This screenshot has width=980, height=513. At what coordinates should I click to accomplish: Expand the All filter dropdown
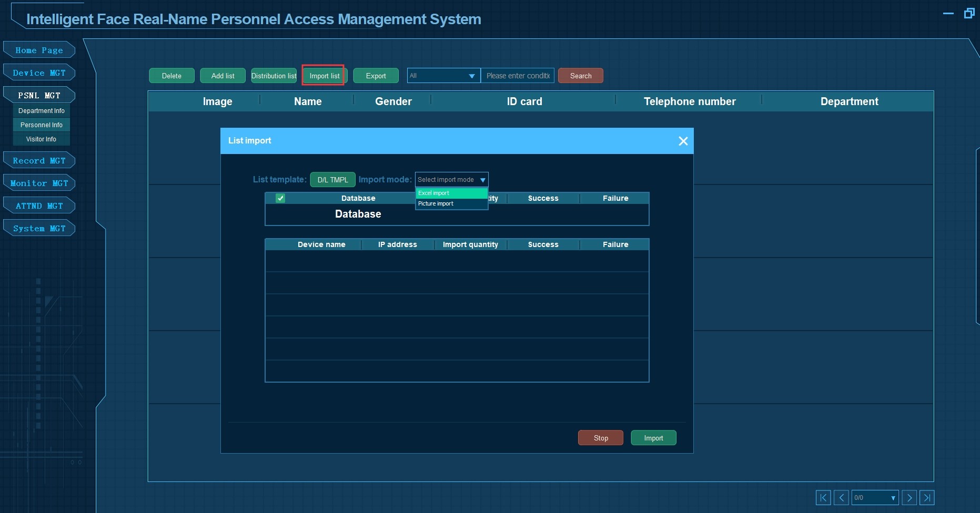(443, 76)
